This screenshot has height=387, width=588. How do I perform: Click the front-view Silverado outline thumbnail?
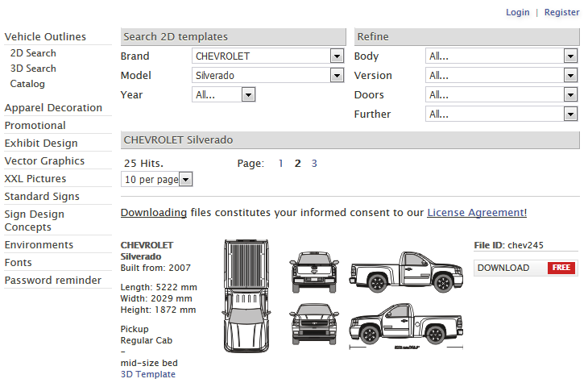pyautogui.click(x=314, y=324)
